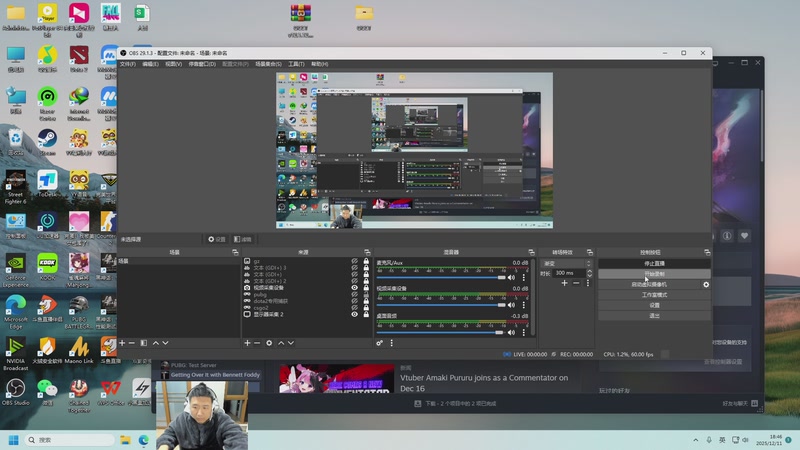The height and width of the screenshot is (450, 800).
Task: Click the Exit button in controls
Action: coord(654,315)
